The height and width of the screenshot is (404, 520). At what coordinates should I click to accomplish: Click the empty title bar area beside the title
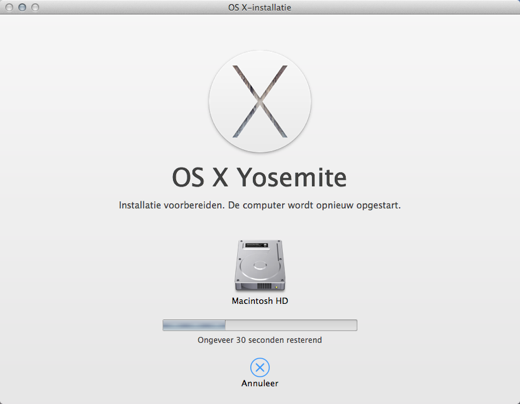click(400, 7)
